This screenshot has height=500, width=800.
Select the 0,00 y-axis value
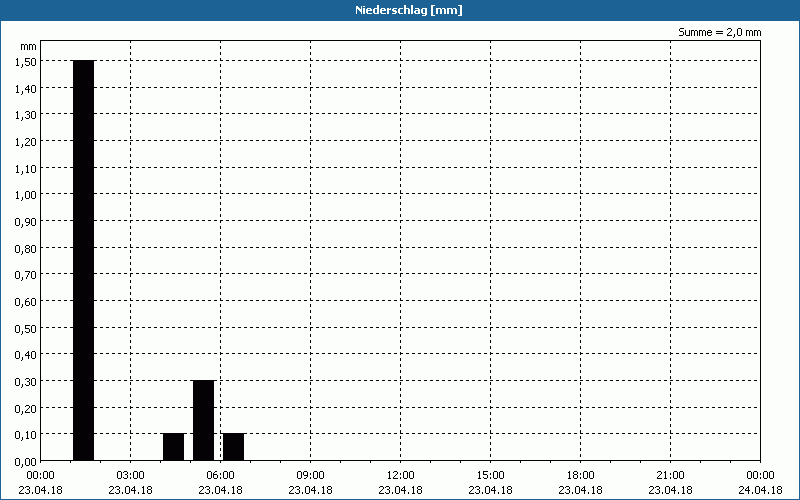click(x=26, y=462)
